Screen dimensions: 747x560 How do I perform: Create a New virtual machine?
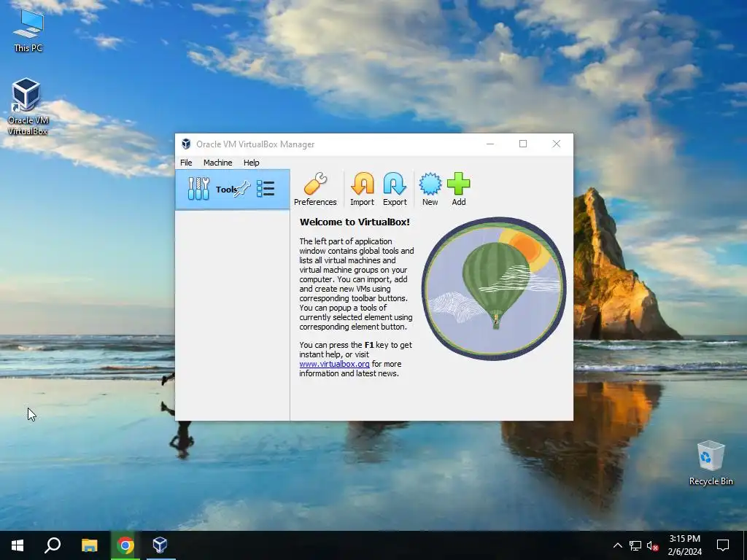tap(430, 189)
